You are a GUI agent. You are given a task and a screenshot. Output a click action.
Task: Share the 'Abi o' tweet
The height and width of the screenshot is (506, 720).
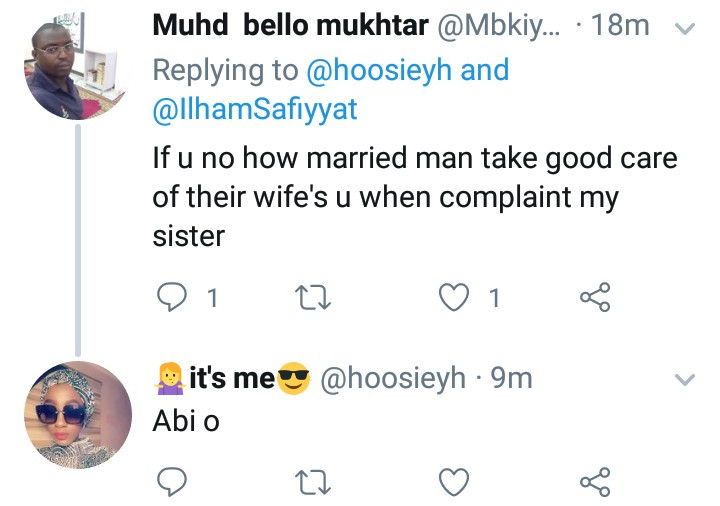[596, 484]
